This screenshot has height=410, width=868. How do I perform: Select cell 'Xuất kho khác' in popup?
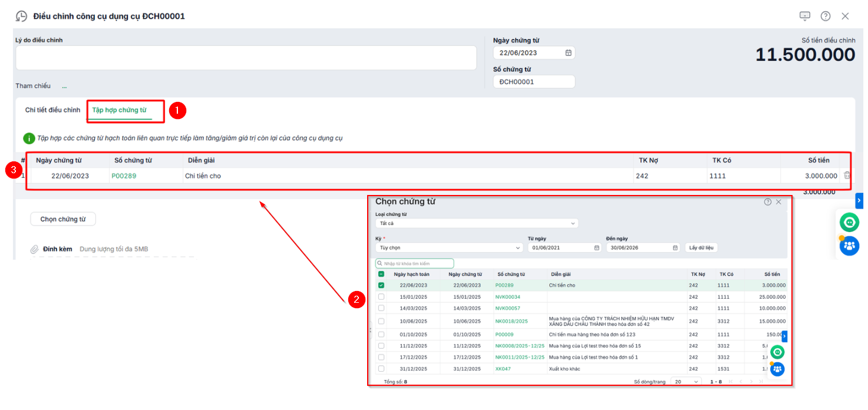[x=565, y=369]
